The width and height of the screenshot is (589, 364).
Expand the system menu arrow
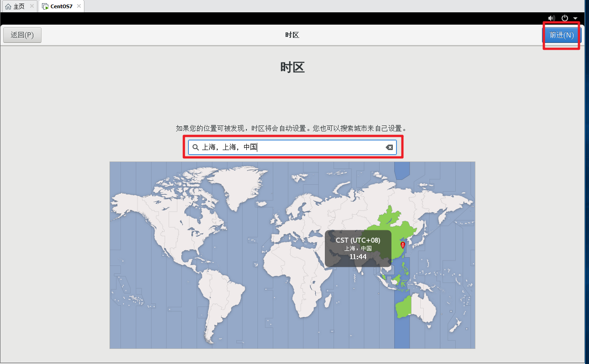[x=575, y=19]
